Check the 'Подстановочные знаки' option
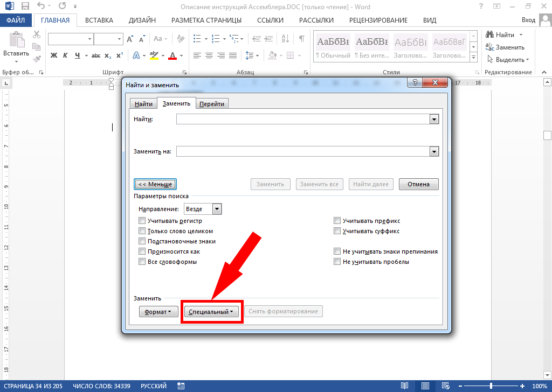This screenshot has height=392, width=552. coord(142,241)
